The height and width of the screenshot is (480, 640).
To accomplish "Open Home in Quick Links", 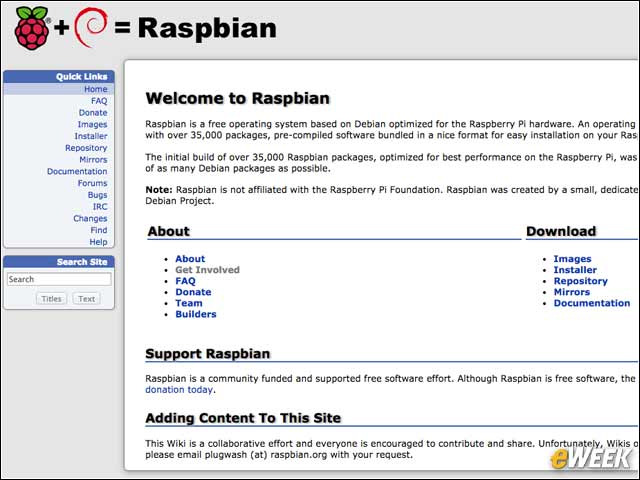I will tap(95, 89).
